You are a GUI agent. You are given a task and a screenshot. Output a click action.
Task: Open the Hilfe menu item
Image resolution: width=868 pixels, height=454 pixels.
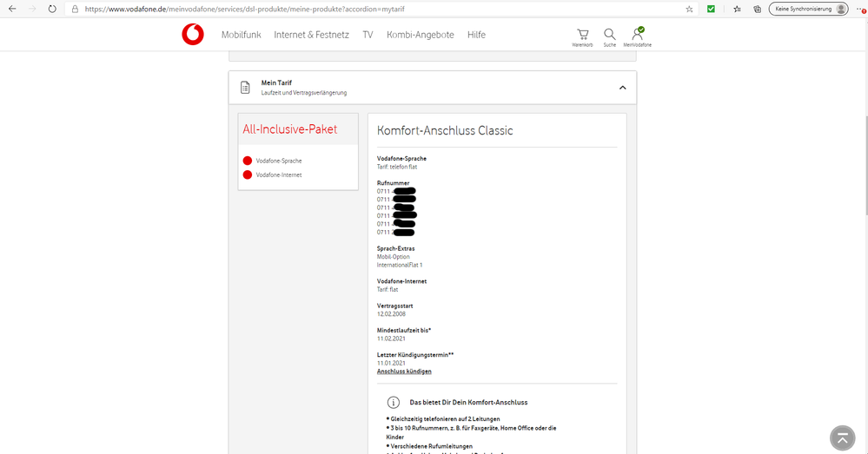(476, 35)
